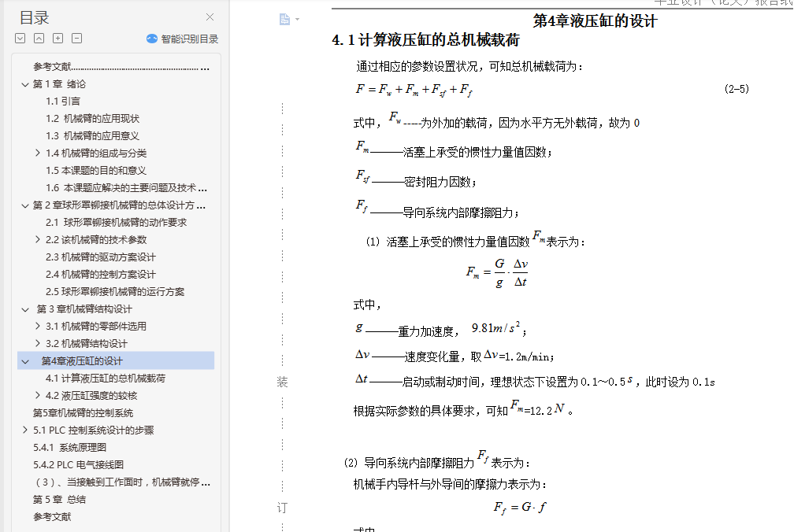794x532 pixels.
Task: Close the 目录 outline panel
Action: coord(210,17)
